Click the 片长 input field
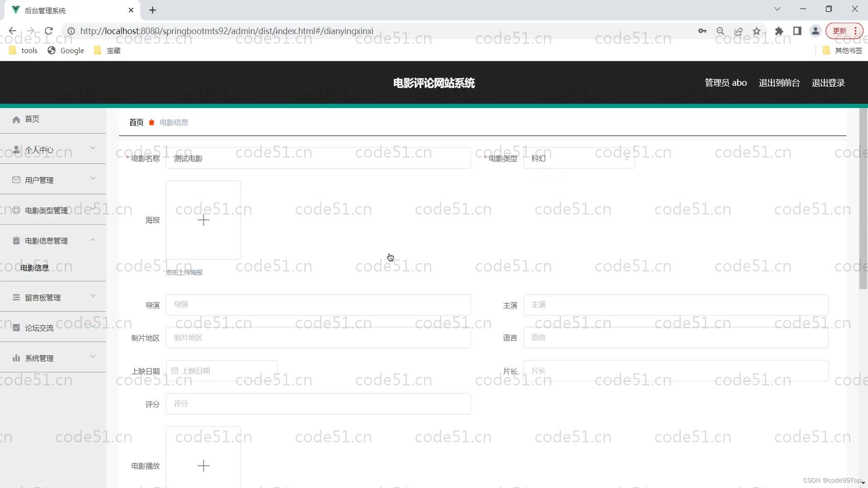The height and width of the screenshot is (488, 868). click(676, 371)
